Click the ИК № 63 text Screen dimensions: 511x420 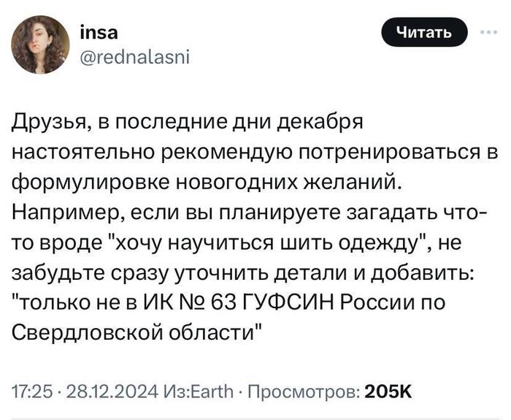pyautogui.click(x=191, y=302)
